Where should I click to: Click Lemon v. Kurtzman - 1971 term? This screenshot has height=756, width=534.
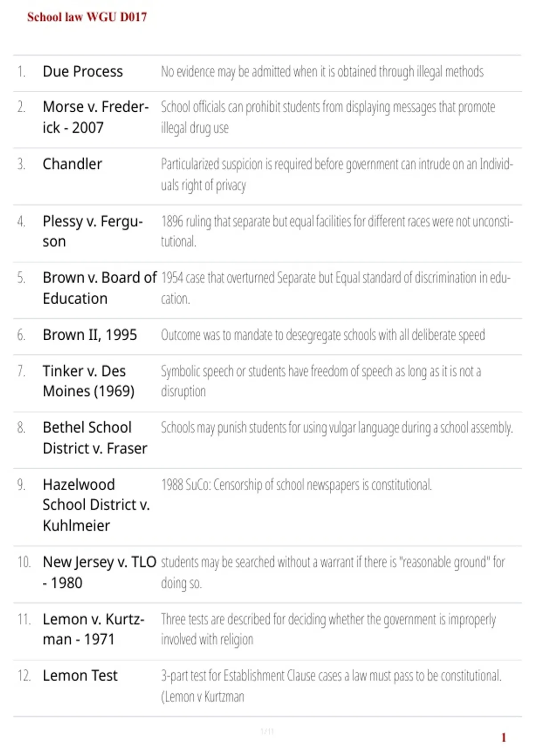pos(93,629)
